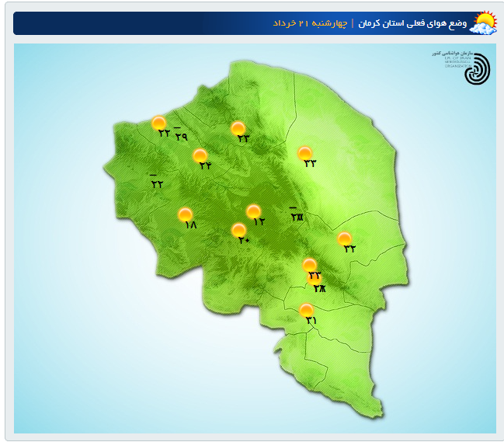
Task: Select the 33 sun overlapping the 28 sun
Action: 310,265
